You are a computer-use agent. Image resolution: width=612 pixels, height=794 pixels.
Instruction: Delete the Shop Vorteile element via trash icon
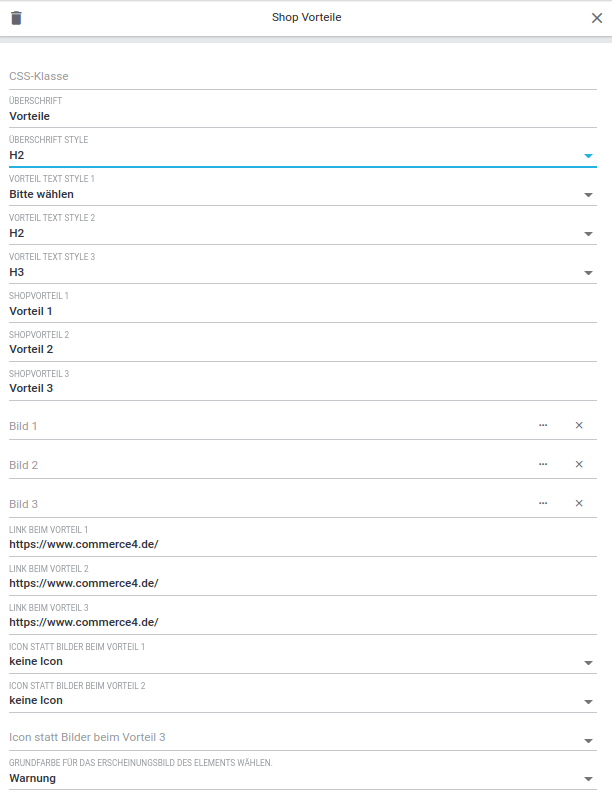(x=16, y=18)
